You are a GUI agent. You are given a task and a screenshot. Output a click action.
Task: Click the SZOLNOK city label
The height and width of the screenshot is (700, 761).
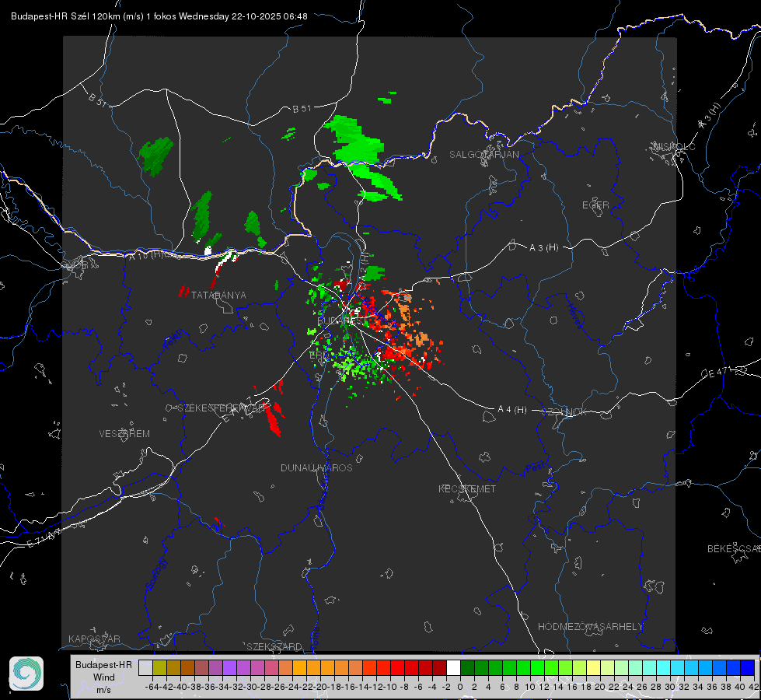coord(564,412)
